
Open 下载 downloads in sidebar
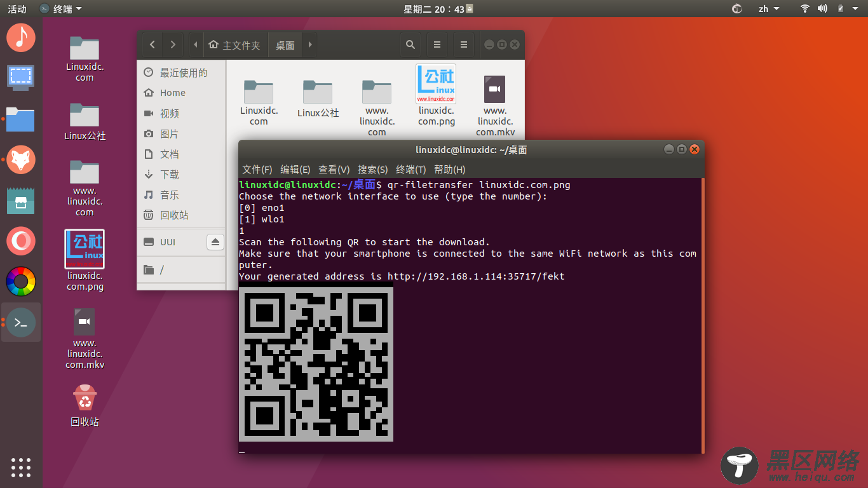click(x=181, y=174)
